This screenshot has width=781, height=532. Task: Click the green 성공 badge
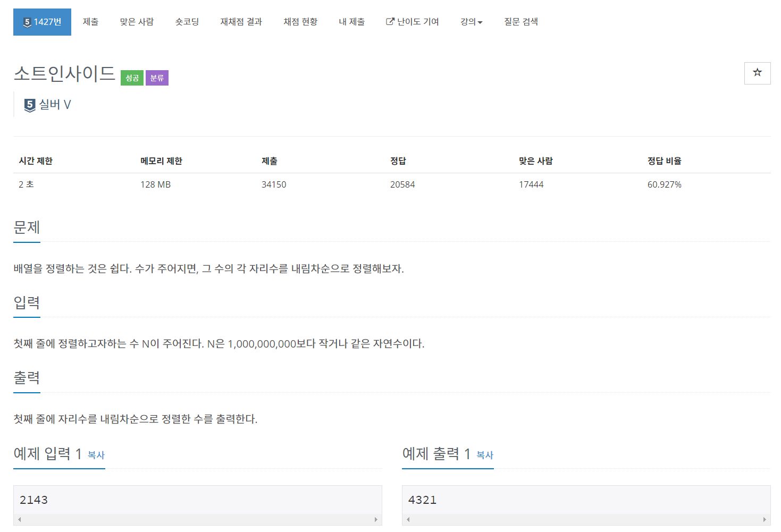click(x=132, y=78)
